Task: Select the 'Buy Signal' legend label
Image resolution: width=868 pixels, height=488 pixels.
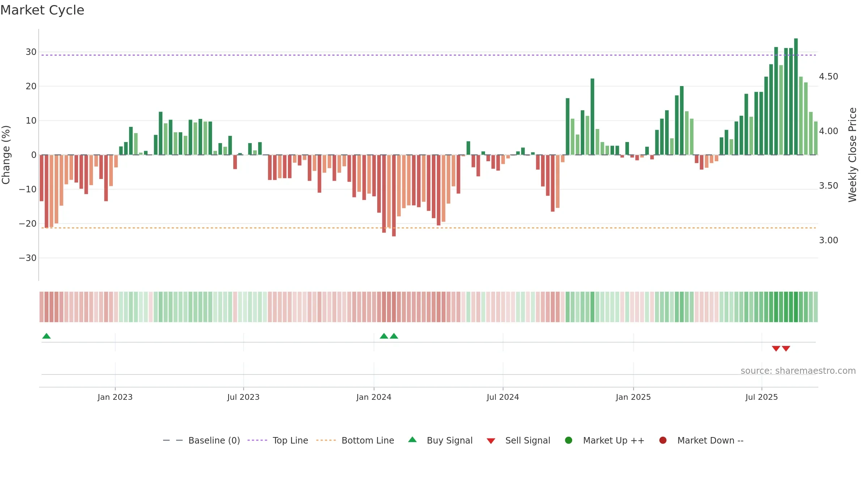Action: [x=450, y=440]
